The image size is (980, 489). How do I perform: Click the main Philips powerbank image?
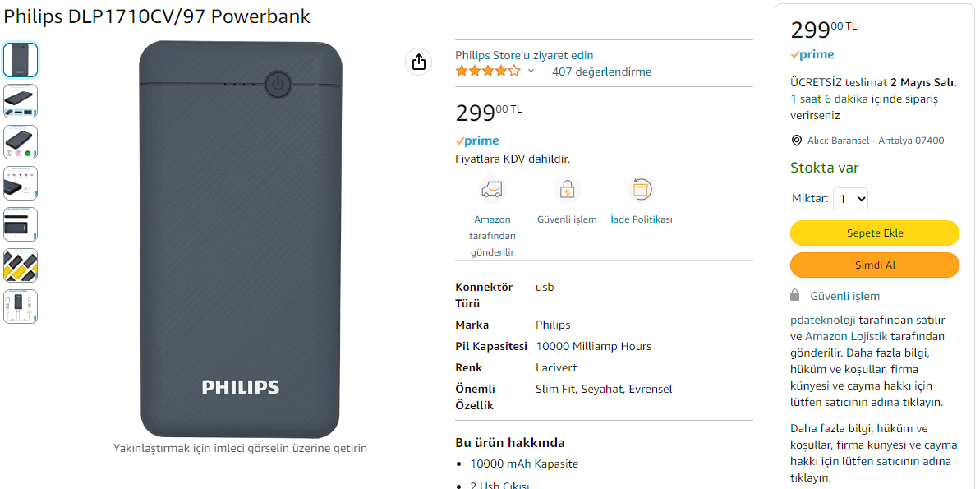tap(240, 239)
